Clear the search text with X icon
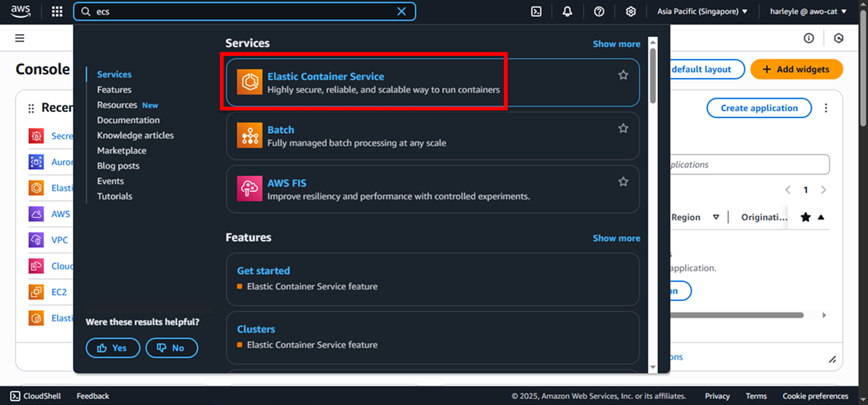The height and width of the screenshot is (405, 868). [x=402, y=11]
